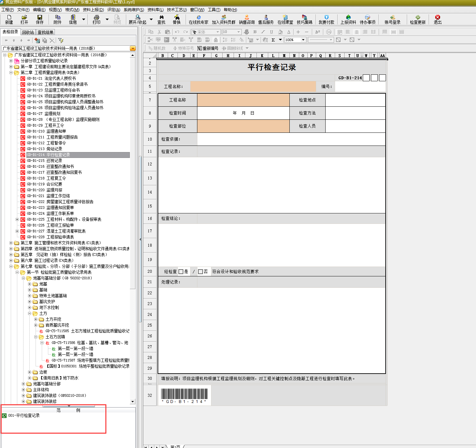Click second empty box after GD-B1-214

pyautogui.click(x=374, y=78)
